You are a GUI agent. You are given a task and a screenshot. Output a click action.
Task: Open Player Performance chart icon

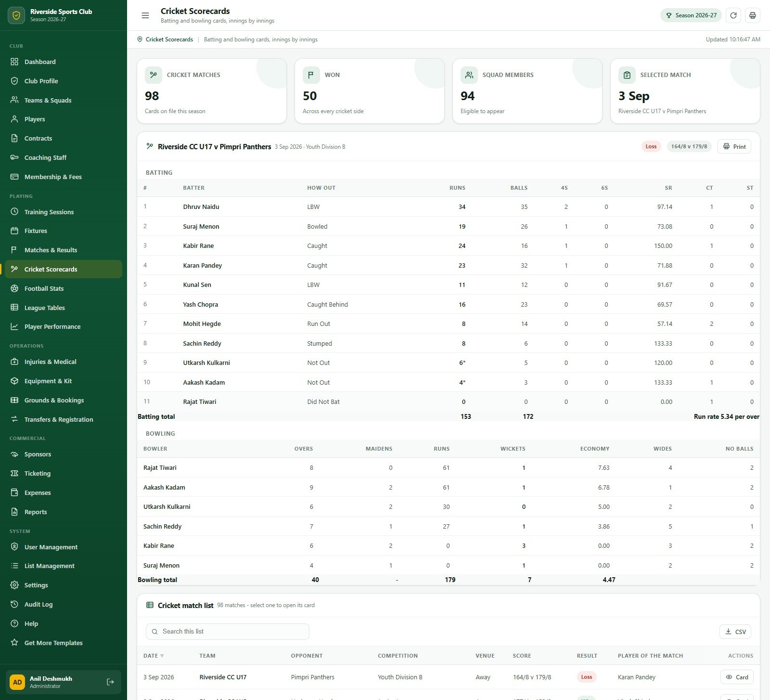click(14, 326)
